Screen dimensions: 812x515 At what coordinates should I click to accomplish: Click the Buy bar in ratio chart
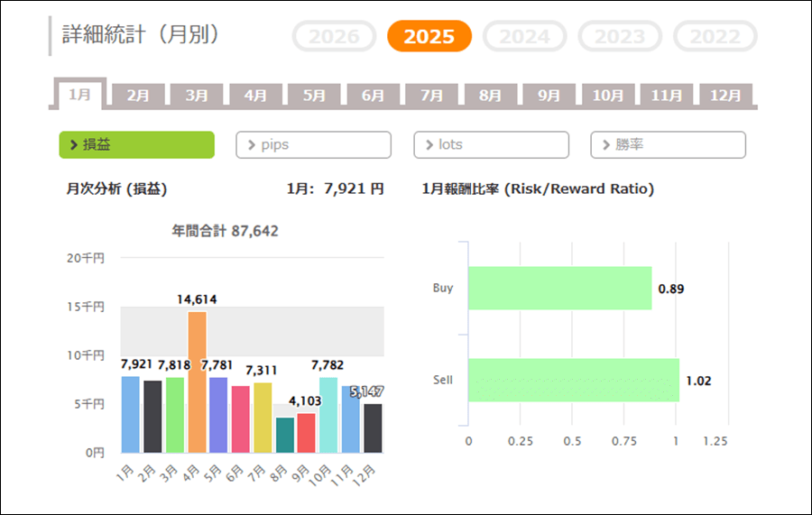click(559, 289)
